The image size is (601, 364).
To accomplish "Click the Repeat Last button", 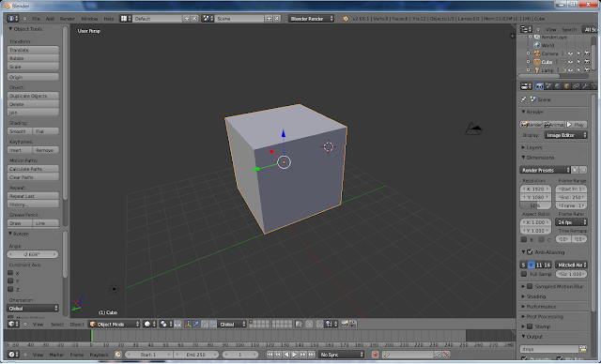I will [33, 196].
